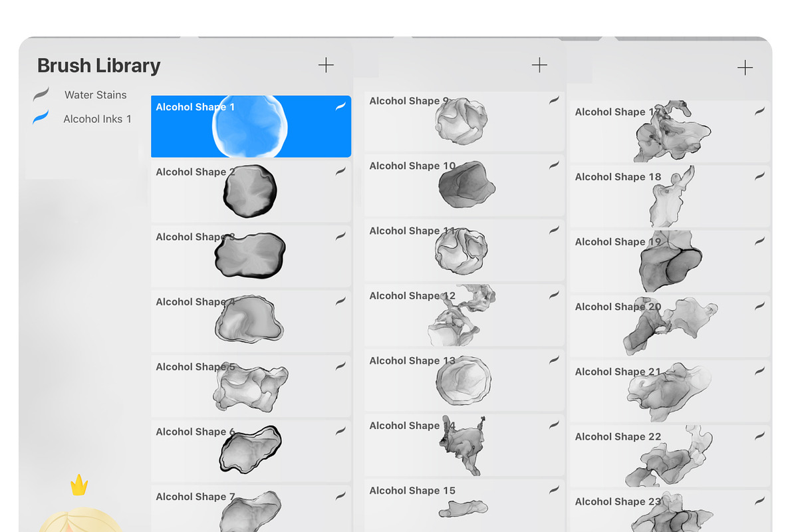The height and width of the screenshot is (532, 798).
Task: Select Water Stains brush set
Action: click(x=95, y=95)
